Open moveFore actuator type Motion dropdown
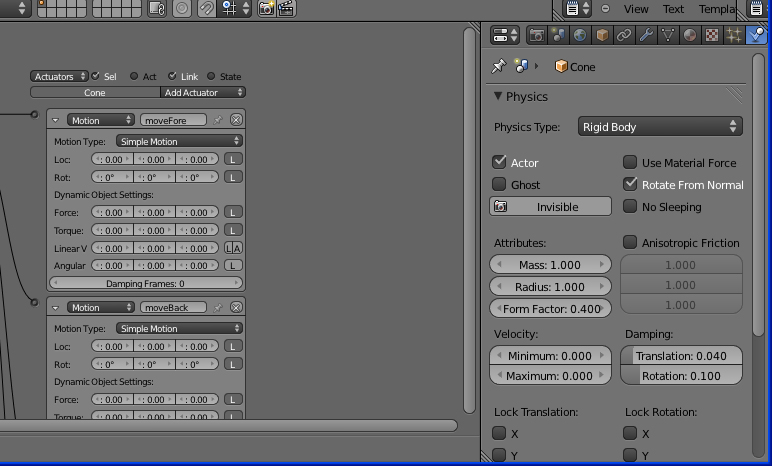This screenshot has width=772, height=466. tap(100, 120)
